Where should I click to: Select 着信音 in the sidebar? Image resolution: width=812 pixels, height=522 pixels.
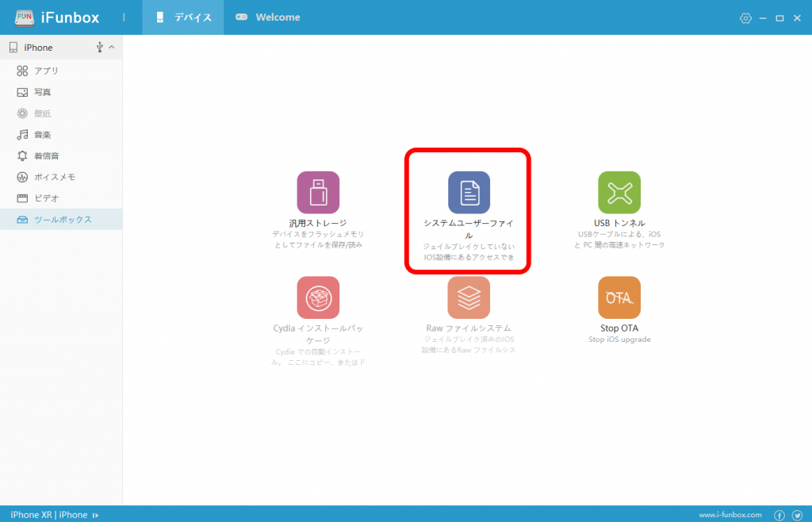click(61, 155)
